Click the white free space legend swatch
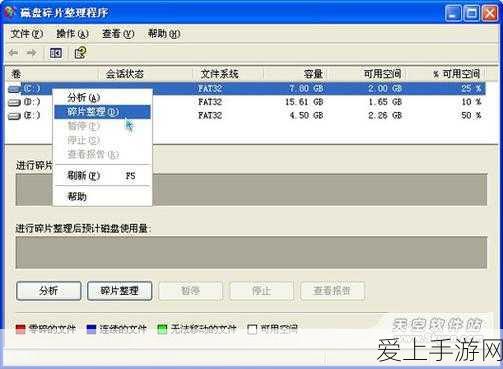 (x=252, y=330)
